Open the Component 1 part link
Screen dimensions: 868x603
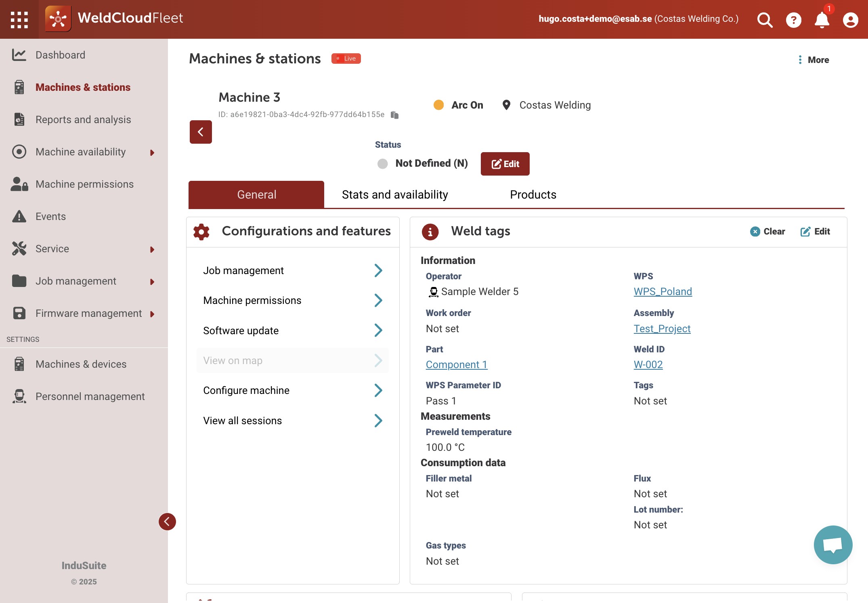[x=457, y=364]
